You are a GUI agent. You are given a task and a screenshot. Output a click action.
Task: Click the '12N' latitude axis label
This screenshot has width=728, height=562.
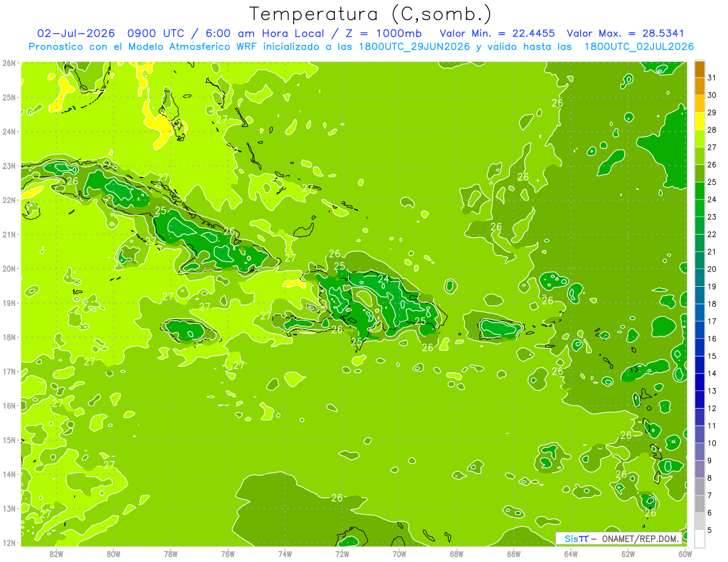(8, 543)
